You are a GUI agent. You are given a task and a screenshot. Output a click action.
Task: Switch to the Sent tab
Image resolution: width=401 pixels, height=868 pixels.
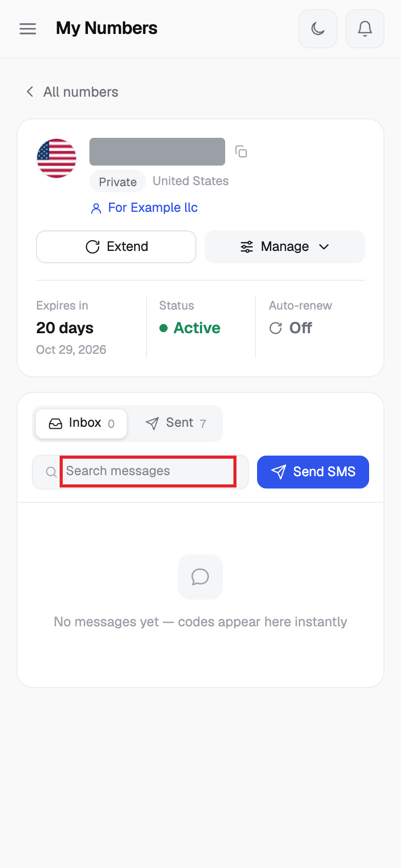point(175,424)
